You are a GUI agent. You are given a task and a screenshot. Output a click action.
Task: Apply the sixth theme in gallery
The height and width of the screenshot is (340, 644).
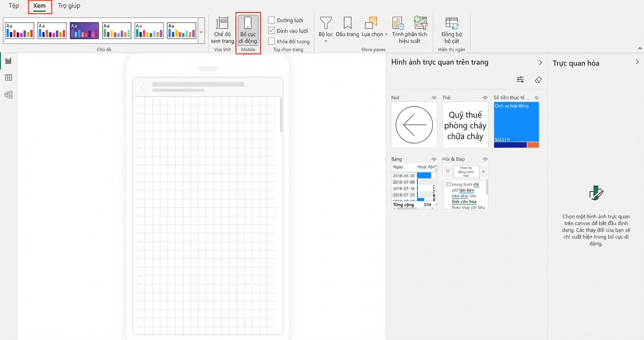coord(181,31)
